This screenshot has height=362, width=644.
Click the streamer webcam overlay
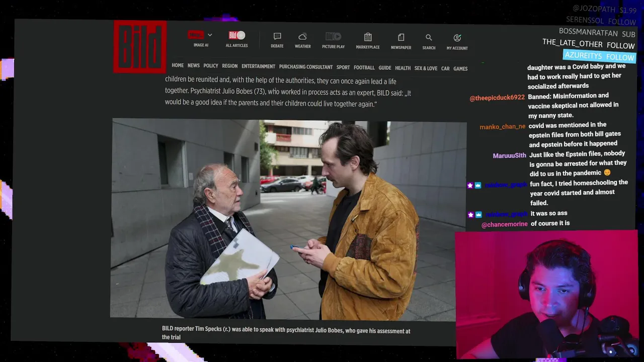(x=546, y=295)
